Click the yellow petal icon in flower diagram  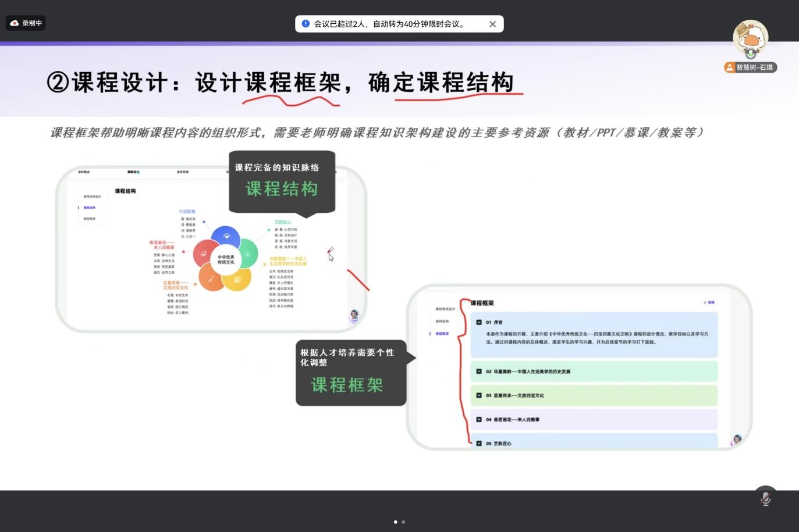pos(237,280)
